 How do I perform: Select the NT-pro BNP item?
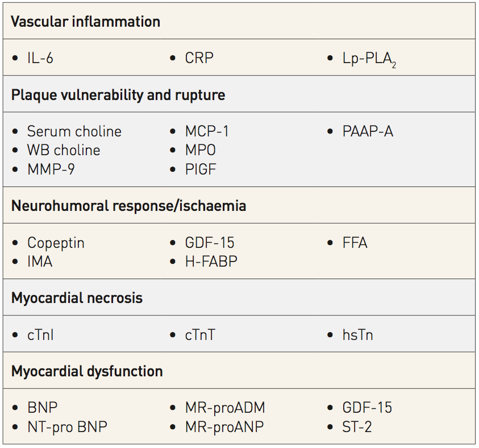pyautogui.click(x=67, y=427)
